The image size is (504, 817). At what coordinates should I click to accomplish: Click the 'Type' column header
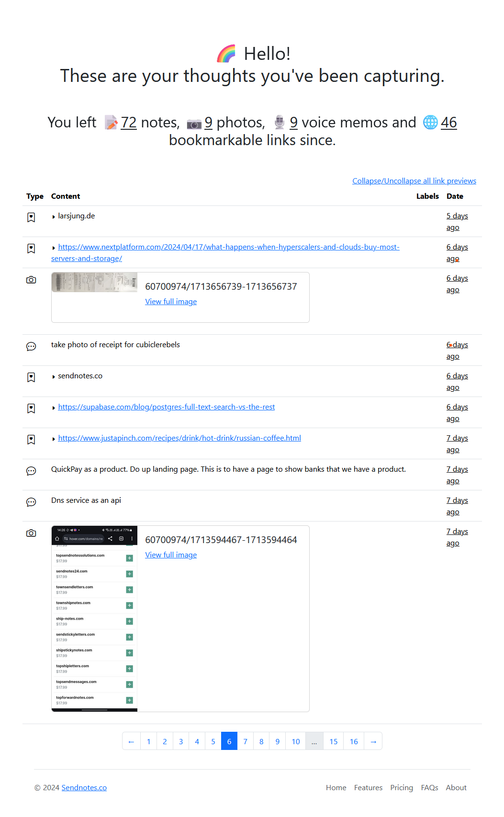[35, 196]
